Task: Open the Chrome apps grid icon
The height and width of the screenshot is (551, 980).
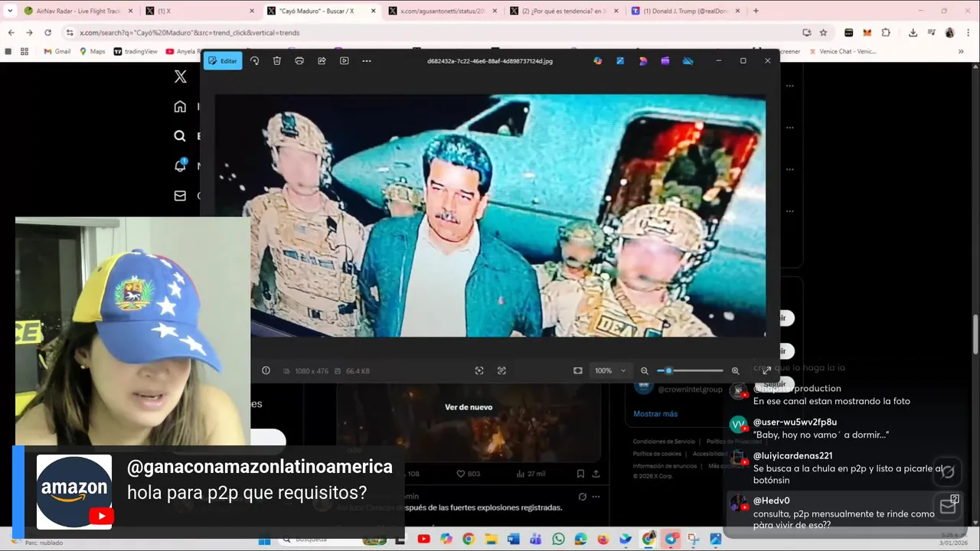Action: pyautogui.click(x=24, y=51)
